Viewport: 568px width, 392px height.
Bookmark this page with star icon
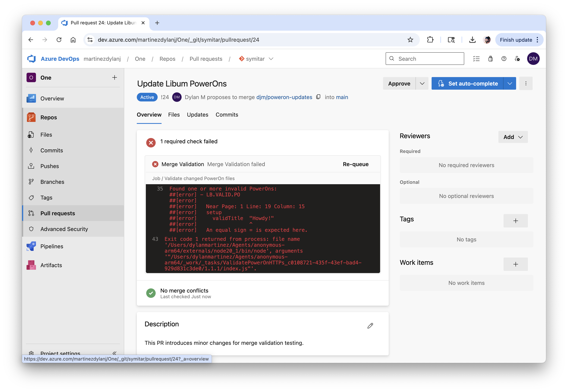(x=410, y=40)
